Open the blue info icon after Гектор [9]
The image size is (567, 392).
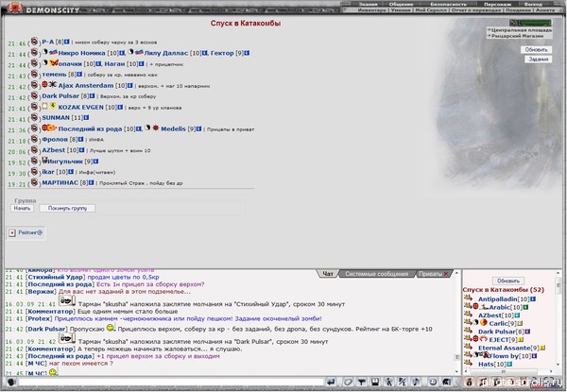pos(247,53)
